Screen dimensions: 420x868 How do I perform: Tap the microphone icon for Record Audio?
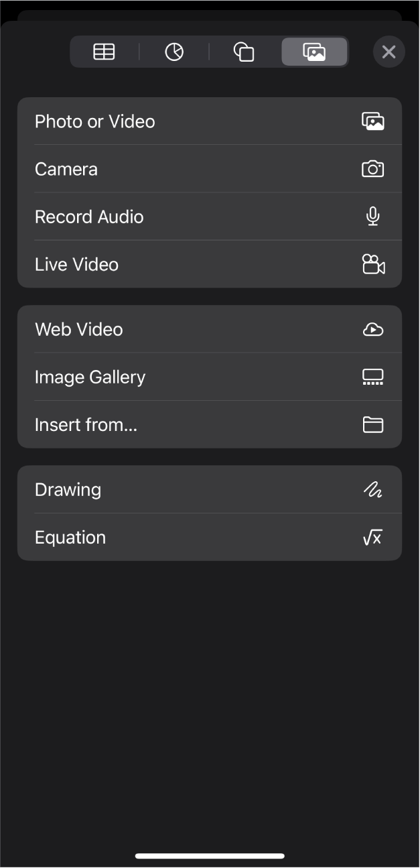(373, 216)
